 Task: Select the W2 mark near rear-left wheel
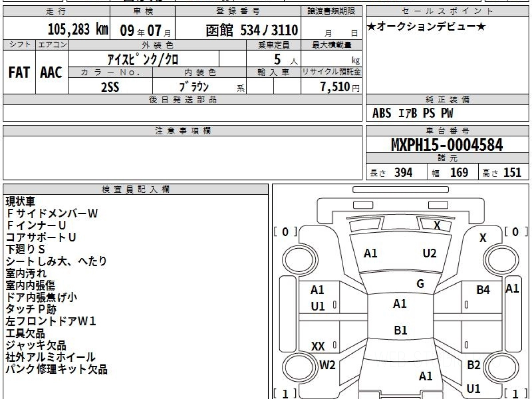[x=327, y=365]
